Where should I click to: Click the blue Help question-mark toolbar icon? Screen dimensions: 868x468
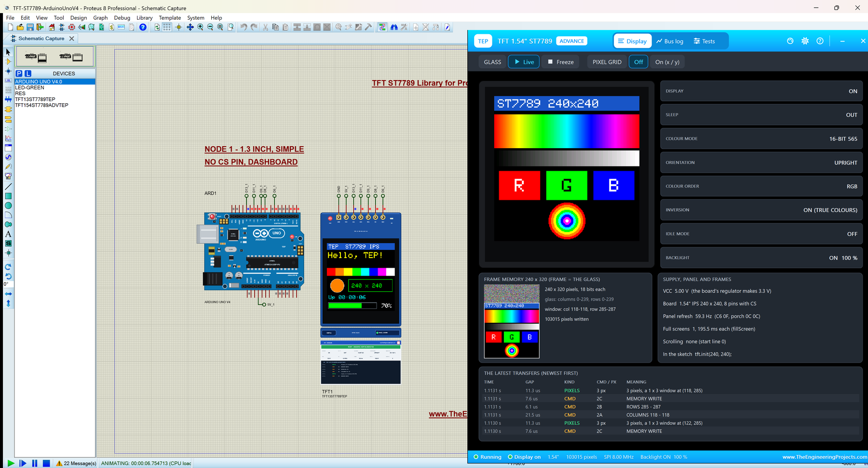(x=143, y=28)
